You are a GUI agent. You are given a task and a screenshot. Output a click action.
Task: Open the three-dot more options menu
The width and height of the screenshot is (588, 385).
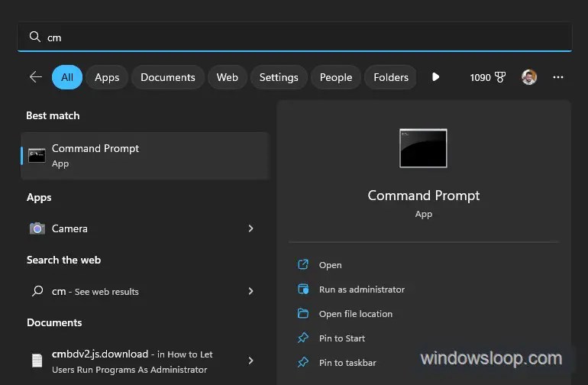click(x=558, y=77)
